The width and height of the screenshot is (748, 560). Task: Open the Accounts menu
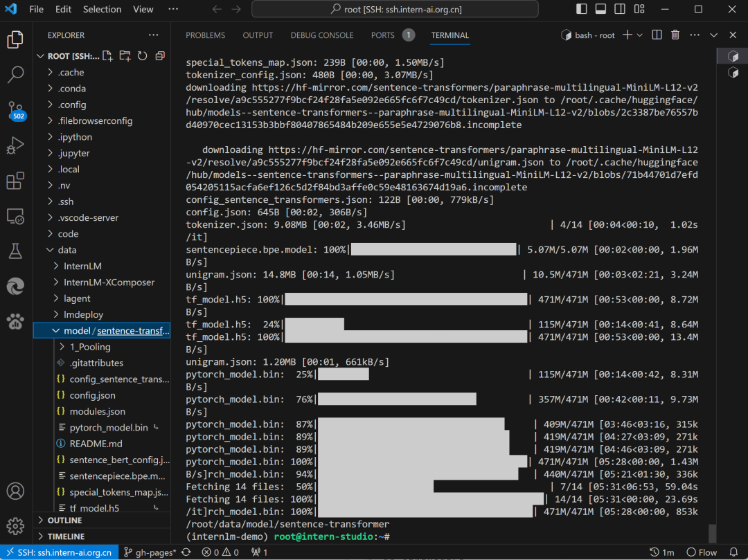coord(15,491)
